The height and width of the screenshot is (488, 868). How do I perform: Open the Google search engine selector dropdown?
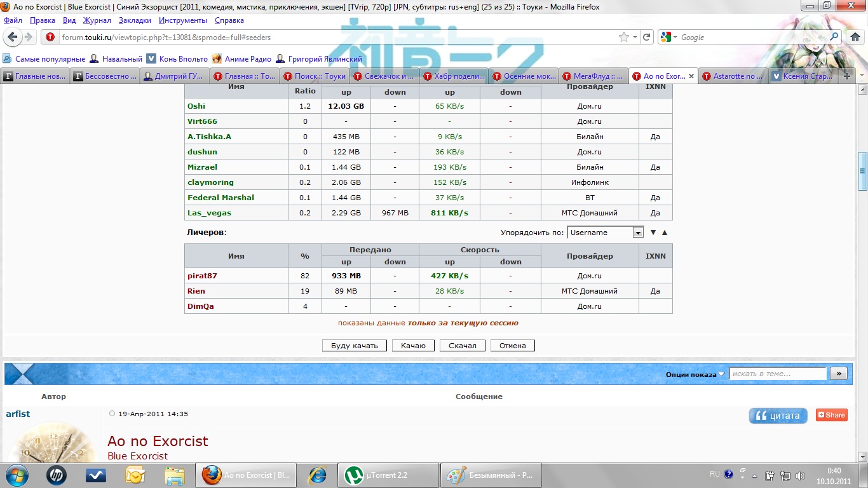(669, 37)
